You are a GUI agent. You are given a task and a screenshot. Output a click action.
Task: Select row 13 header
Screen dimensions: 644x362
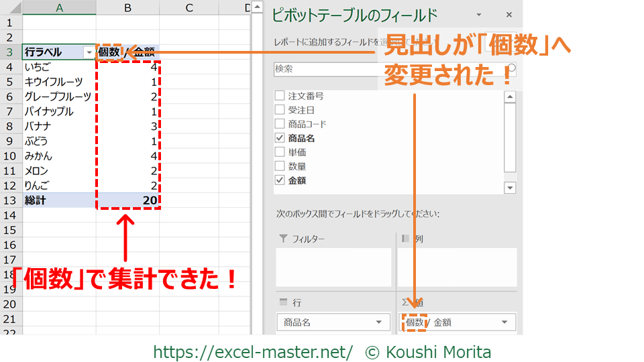(x=10, y=200)
